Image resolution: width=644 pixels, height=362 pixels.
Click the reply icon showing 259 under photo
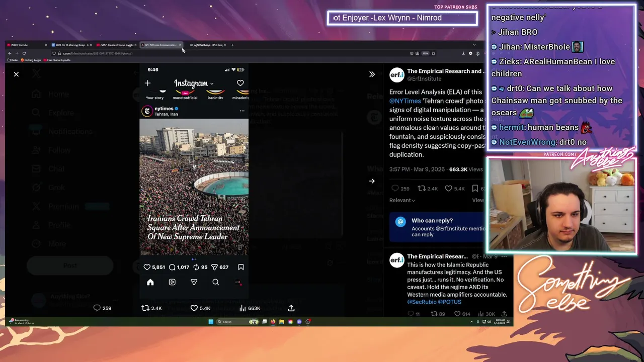[97, 308]
